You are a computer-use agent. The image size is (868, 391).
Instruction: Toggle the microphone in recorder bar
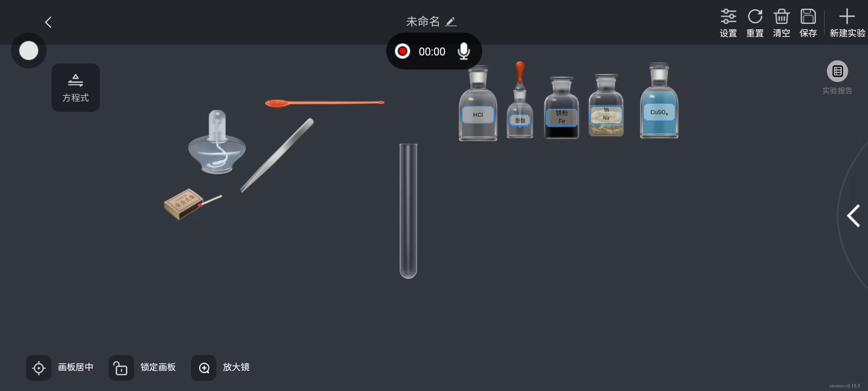pyautogui.click(x=463, y=51)
